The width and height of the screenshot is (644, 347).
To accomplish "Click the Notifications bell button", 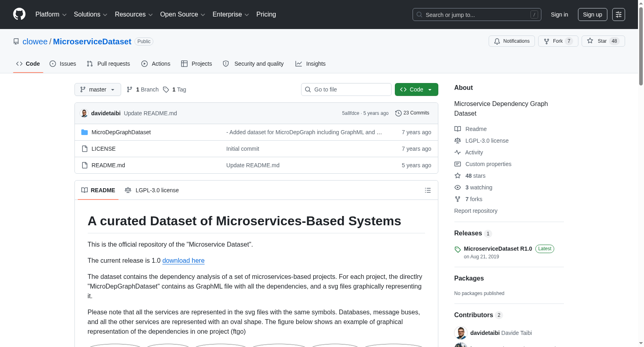I will click(512, 41).
